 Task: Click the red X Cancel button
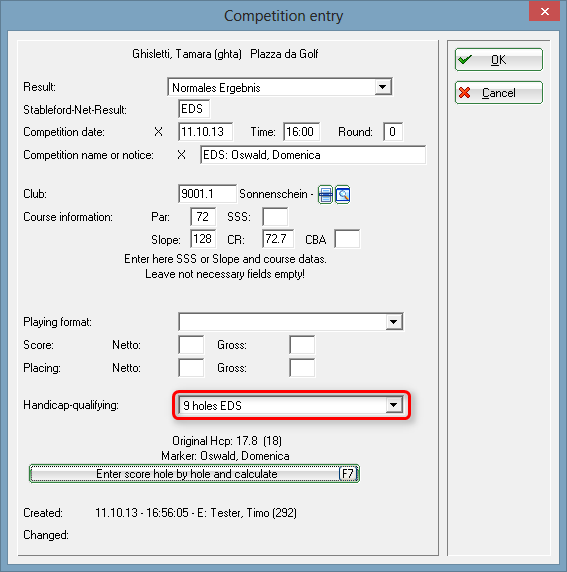tap(498, 93)
